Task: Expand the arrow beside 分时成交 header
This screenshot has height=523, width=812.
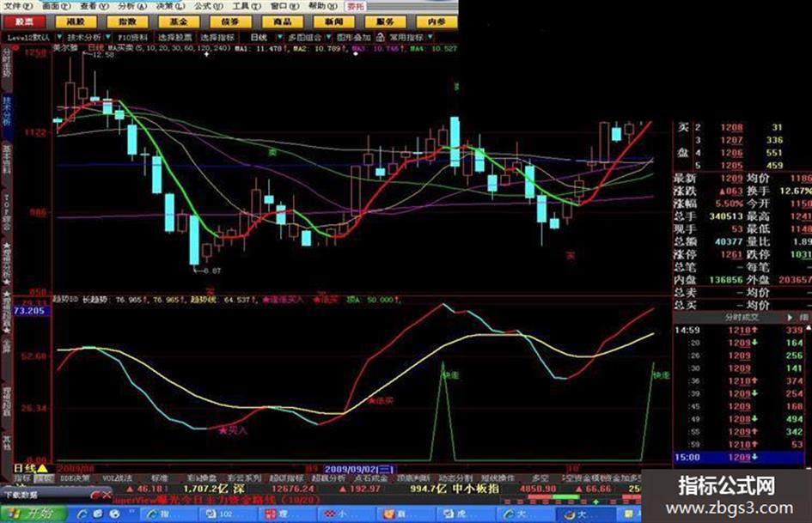Action: pyautogui.click(x=790, y=317)
